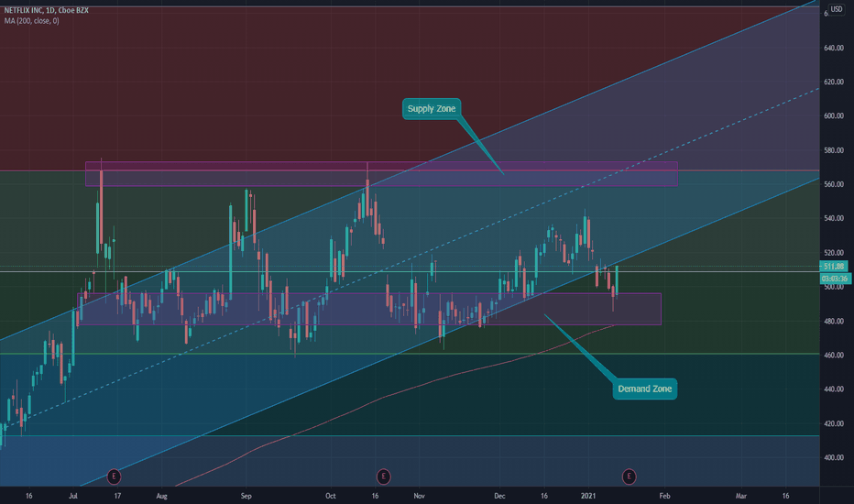
Task: Click the 560.00 price axis label
Action: click(834, 184)
